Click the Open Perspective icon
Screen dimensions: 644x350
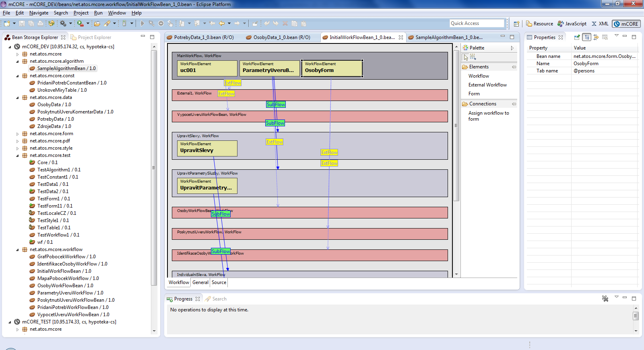click(x=516, y=24)
